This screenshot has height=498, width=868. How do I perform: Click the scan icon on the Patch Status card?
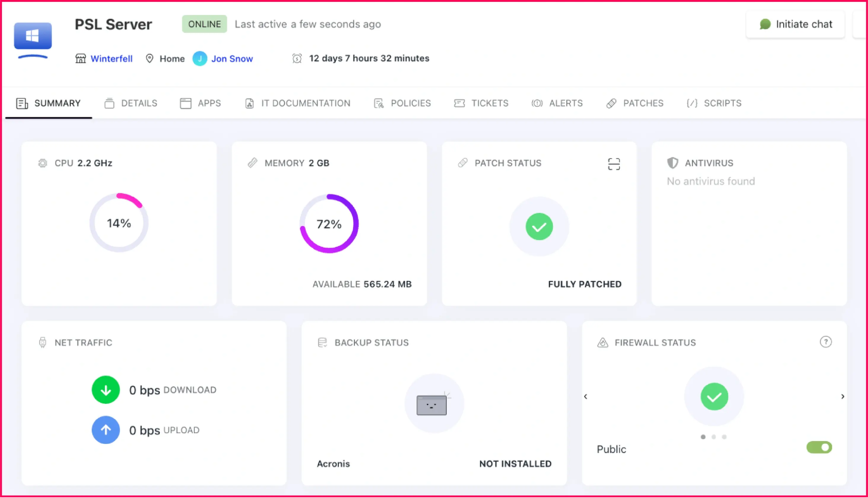(614, 163)
